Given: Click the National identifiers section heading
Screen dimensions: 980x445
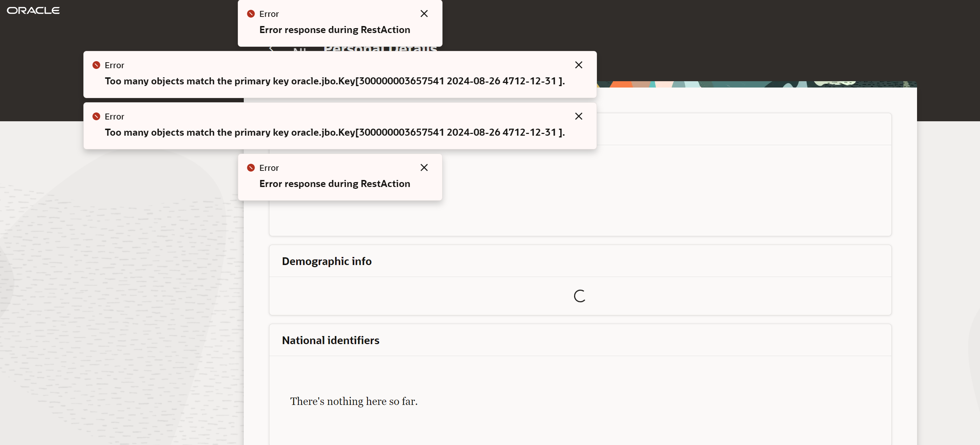Looking at the screenshot, I should (330, 341).
